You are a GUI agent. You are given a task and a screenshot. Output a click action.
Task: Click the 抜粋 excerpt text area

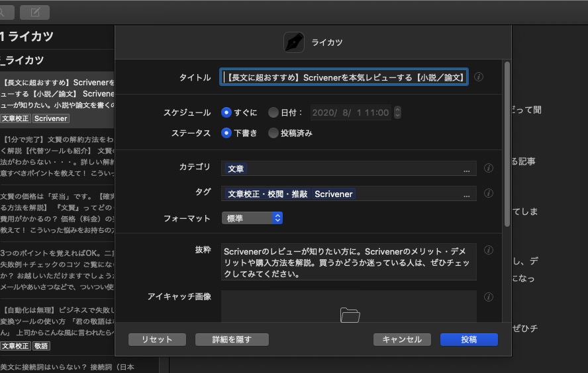(x=349, y=262)
